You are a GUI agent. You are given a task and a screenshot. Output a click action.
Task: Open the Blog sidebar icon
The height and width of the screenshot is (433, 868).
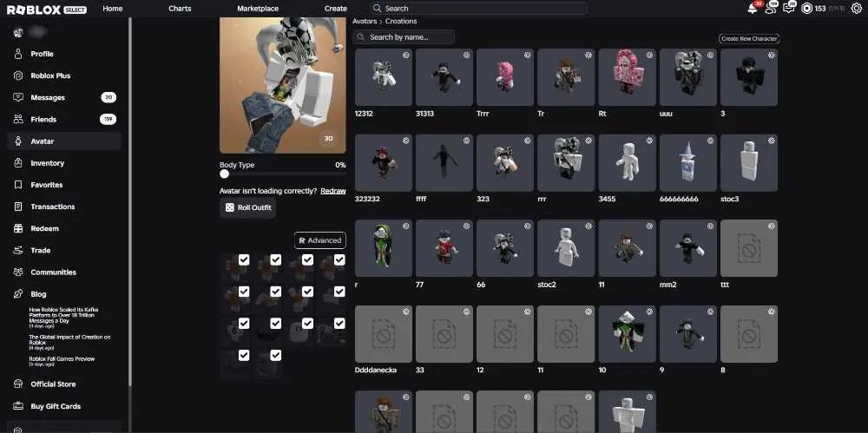(x=18, y=294)
